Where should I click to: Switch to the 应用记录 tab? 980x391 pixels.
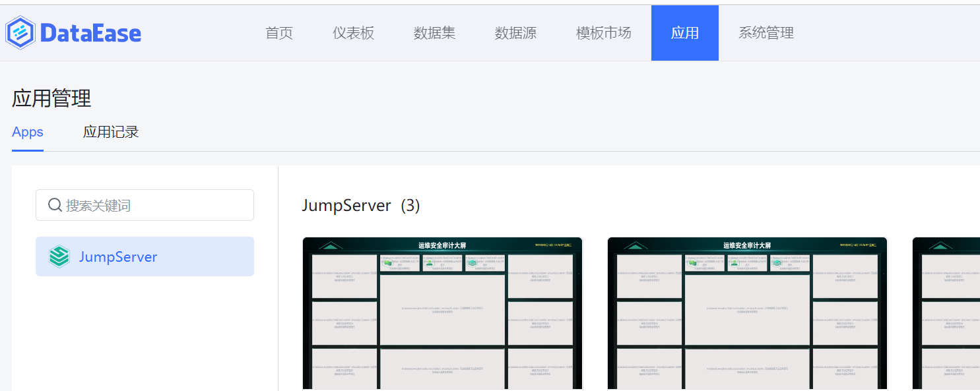pyautogui.click(x=110, y=132)
